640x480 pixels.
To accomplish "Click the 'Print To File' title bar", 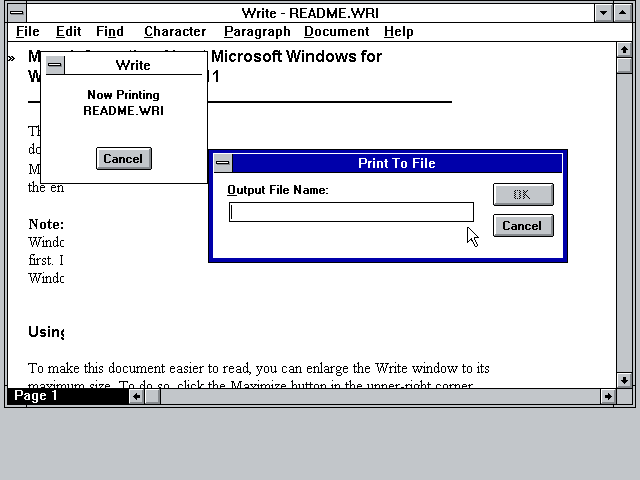I will pos(397,163).
